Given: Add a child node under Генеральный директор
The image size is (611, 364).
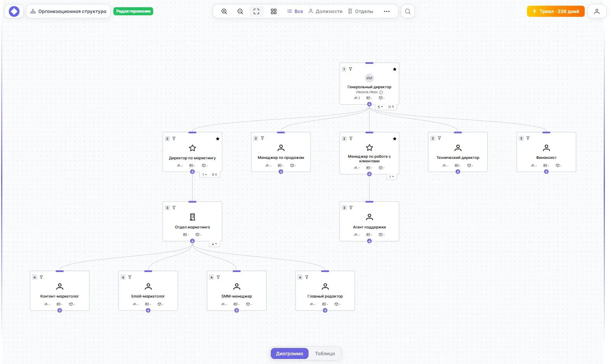Looking at the screenshot, I should pyautogui.click(x=369, y=104).
